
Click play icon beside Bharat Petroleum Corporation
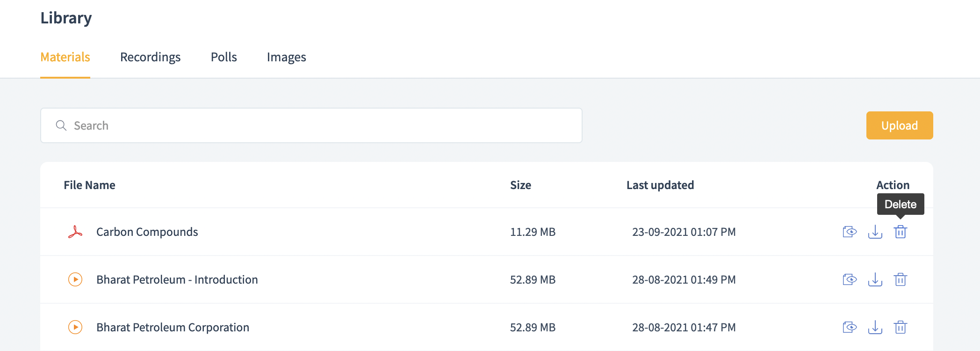point(75,327)
